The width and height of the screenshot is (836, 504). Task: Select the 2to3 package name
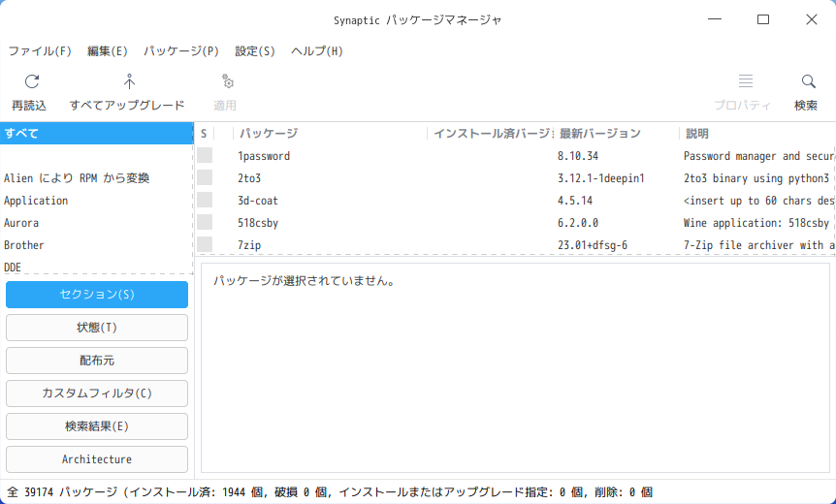click(249, 178)
